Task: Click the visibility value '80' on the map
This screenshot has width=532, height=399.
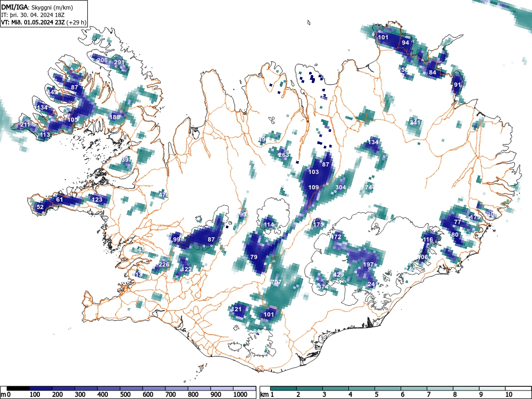Action: click(x=455, y=235)
